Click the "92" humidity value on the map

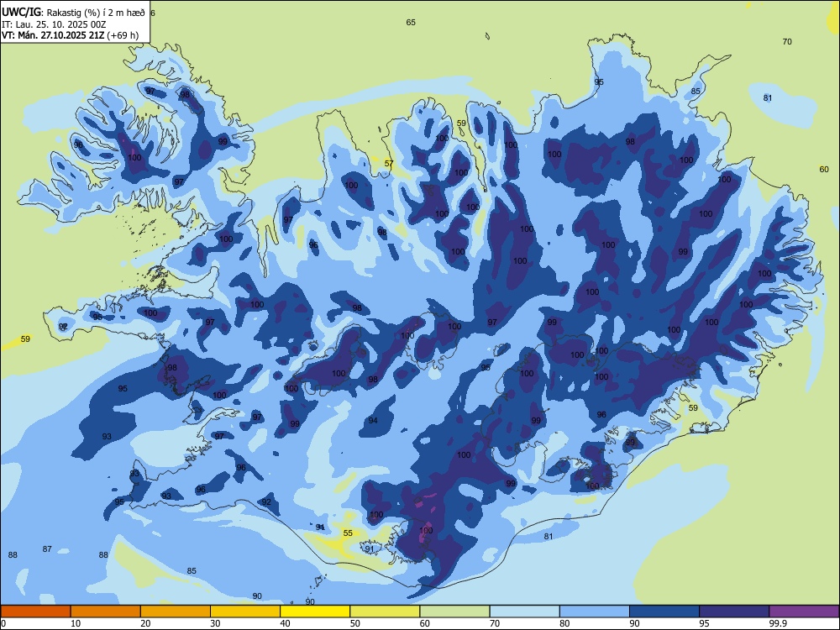(x=266, y=502)
